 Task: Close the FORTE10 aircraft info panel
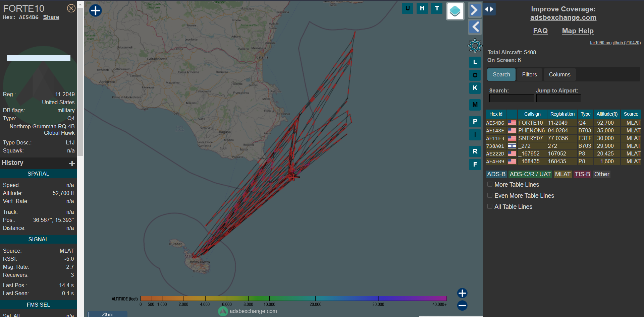click(x=71, y=8)
